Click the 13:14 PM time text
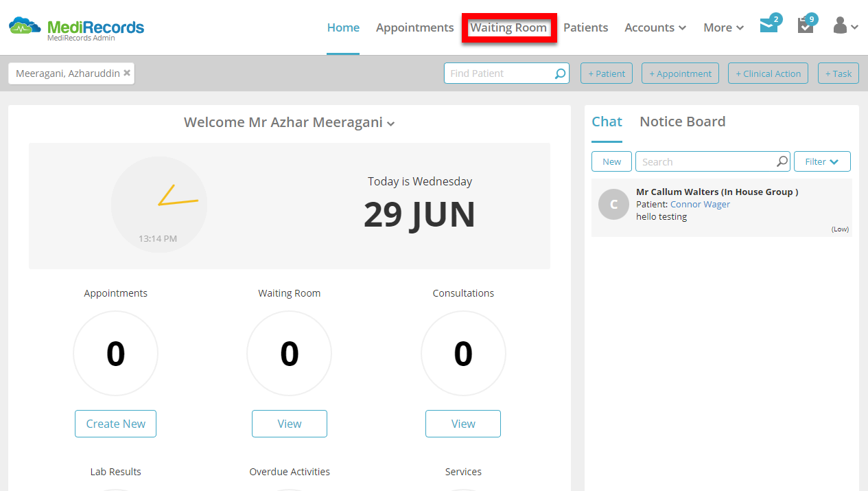 tap(158, 239)
